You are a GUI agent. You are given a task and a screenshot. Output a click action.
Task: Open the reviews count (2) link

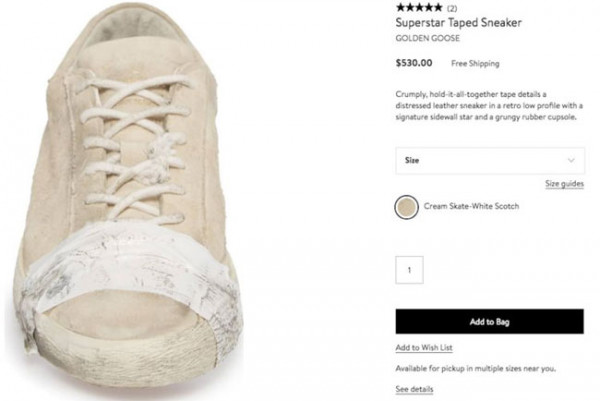pos(451,8)
